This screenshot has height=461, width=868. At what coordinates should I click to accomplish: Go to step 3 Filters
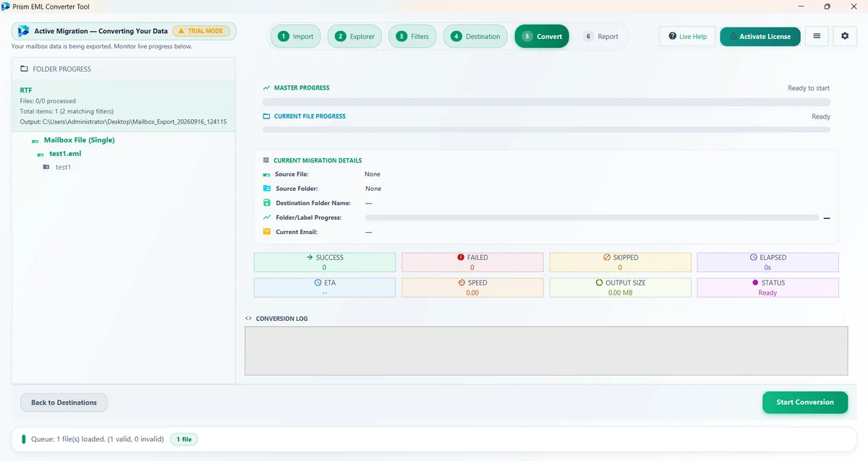tap(412, 36)
